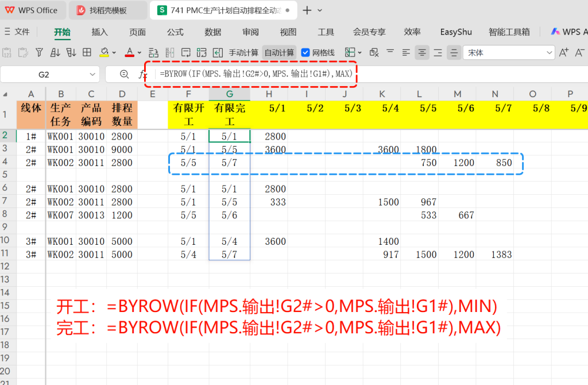Align text left
588x385 pixels.
coord(406,52)
